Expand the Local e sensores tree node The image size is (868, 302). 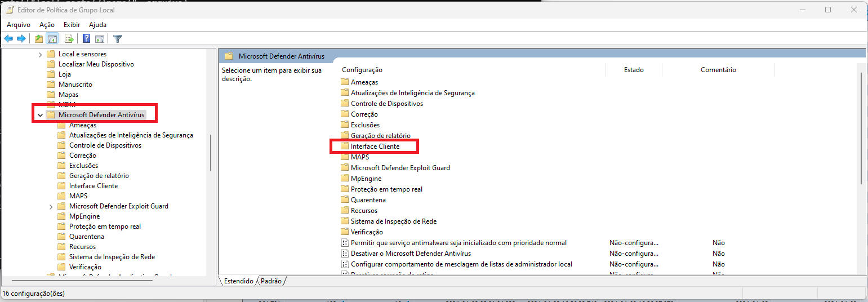pyautogui.click(x=40, y=54)
